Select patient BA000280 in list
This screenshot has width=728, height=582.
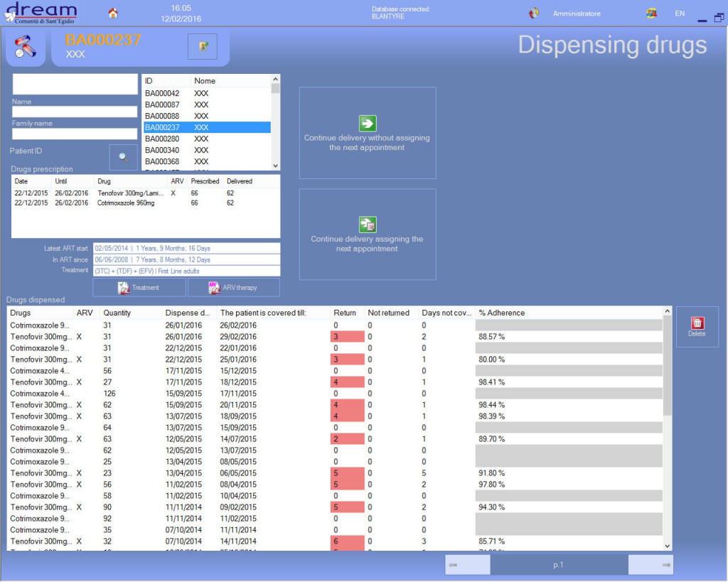pos(207,139)
